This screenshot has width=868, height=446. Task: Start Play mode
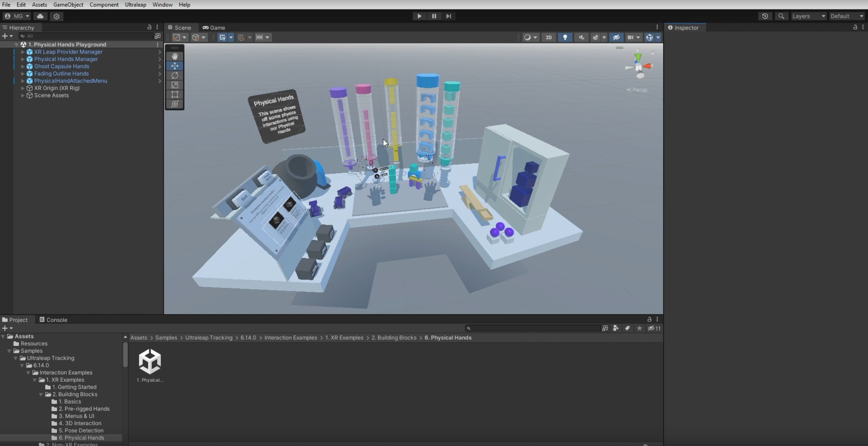[x=419, y=16]
